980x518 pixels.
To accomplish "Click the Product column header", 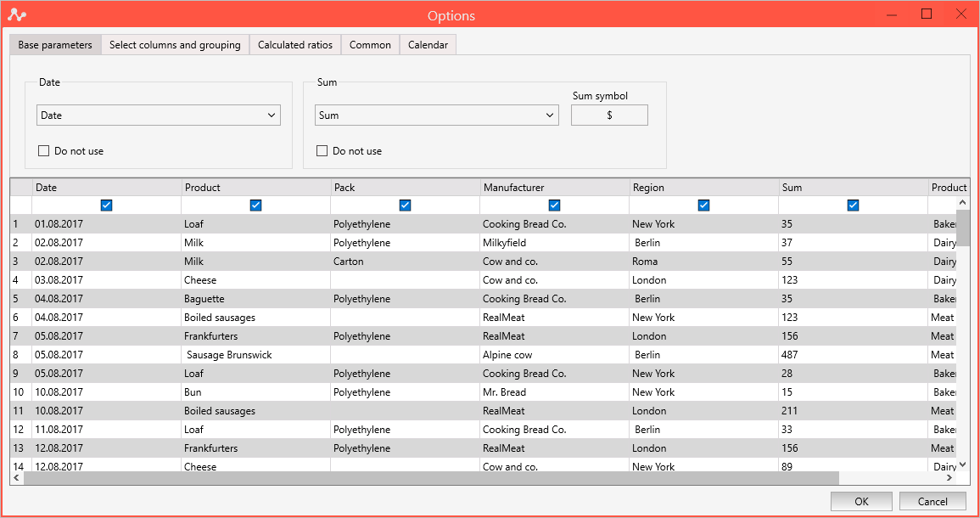I will point(256,187).
